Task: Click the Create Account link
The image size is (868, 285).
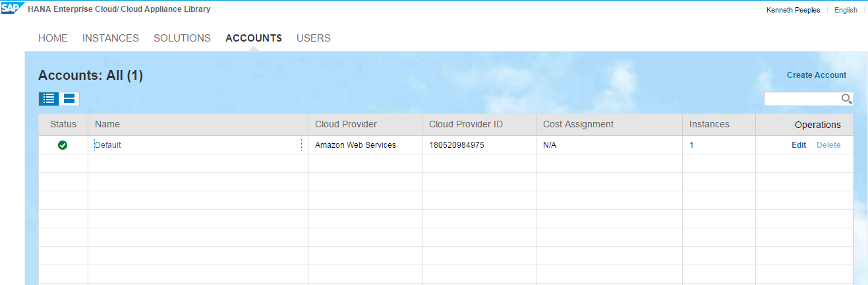Action: click(x=817, y=75)
